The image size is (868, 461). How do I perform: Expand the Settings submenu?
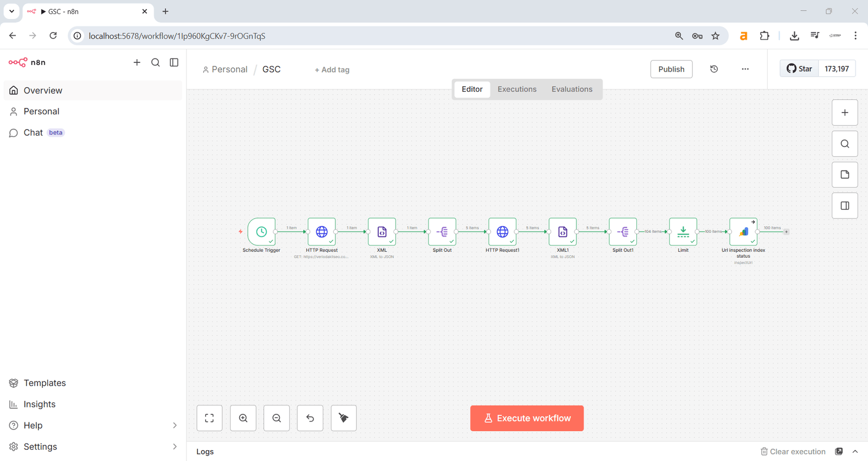(175, 446)
